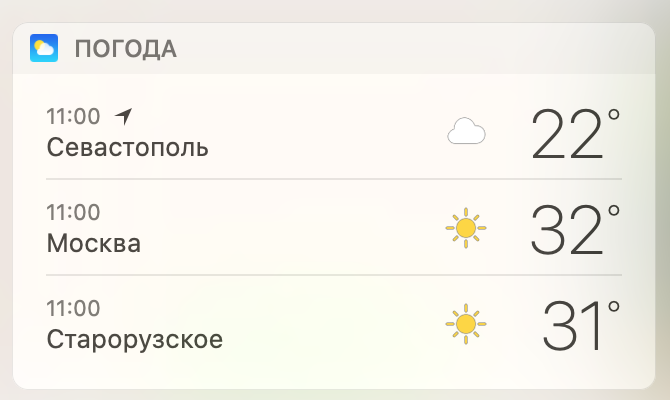Screen dimensions: 670x400
Task: Click the 11:00 time above Москва
Action: (x=73, y=212)
